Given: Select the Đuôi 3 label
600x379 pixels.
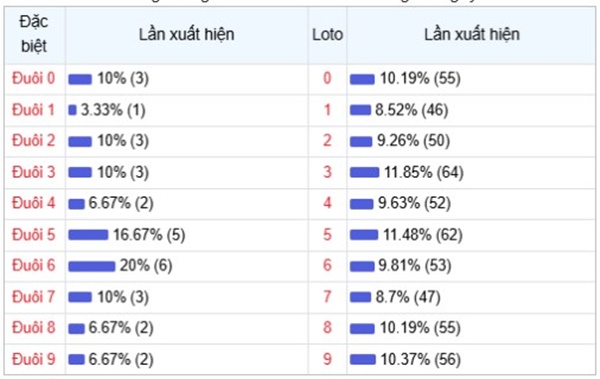Looking at the screenshot, I should coord(34,172).
